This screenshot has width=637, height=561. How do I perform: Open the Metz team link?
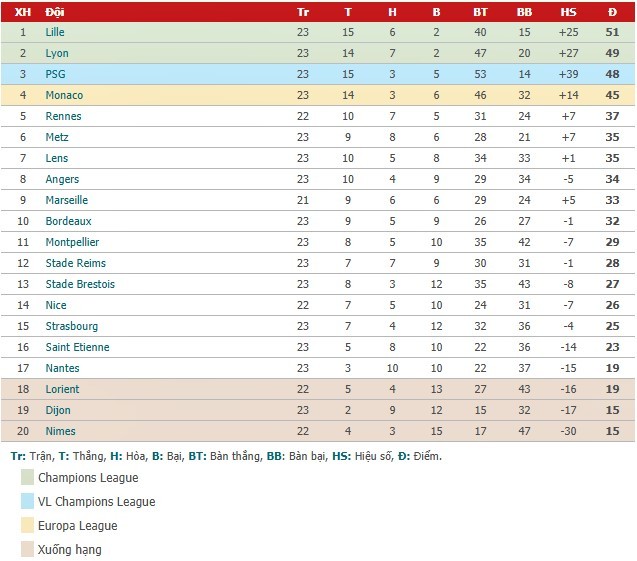(x=57, y=137)
